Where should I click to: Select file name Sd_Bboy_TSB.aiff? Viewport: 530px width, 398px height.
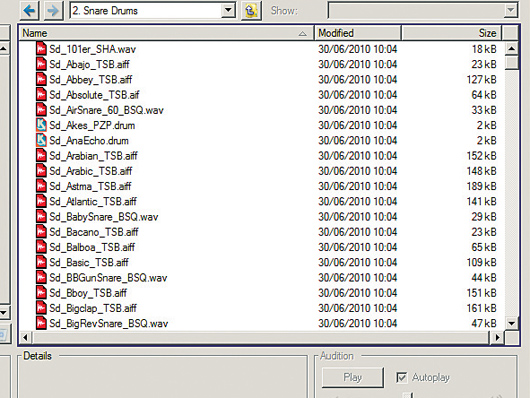(x=88, y=293)
